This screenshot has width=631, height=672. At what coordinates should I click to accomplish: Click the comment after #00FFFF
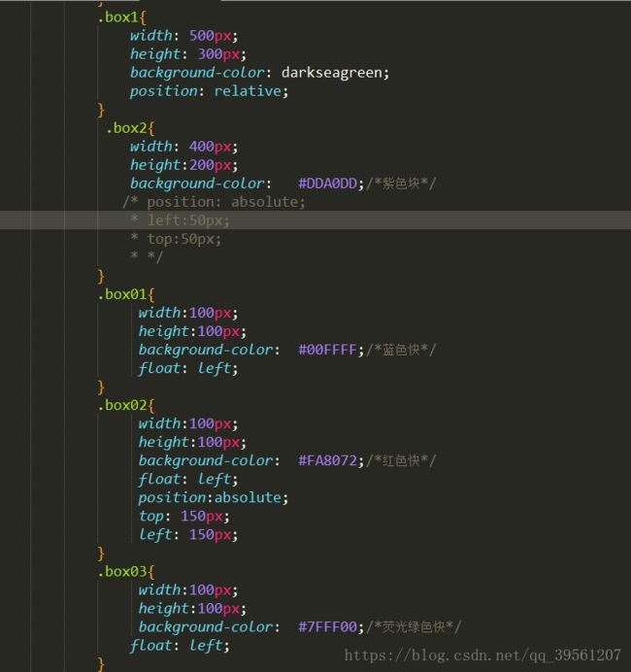pos(401,350)
